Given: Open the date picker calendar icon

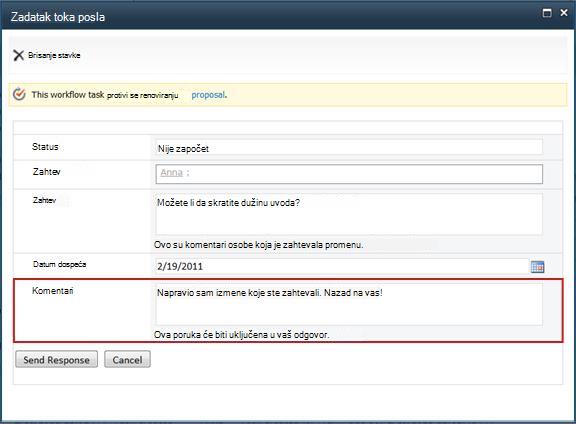Looking at the screenshot, I should (x=537, y=267).
